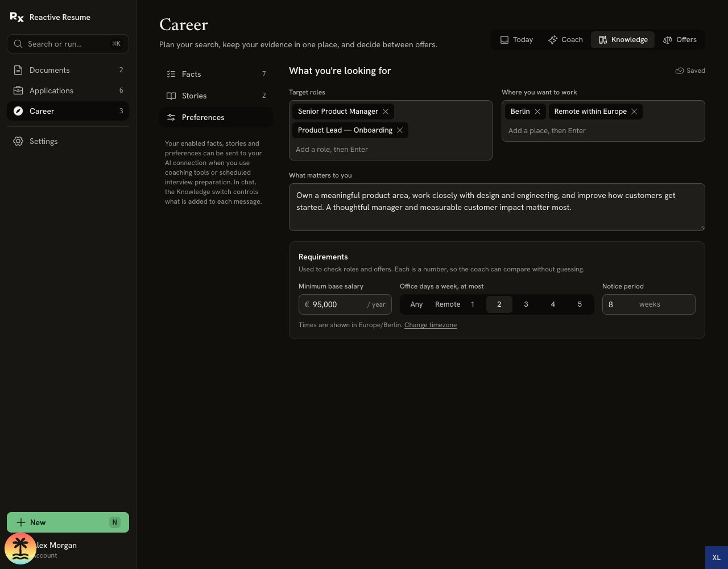Open the Today tab

coord(516,40)
